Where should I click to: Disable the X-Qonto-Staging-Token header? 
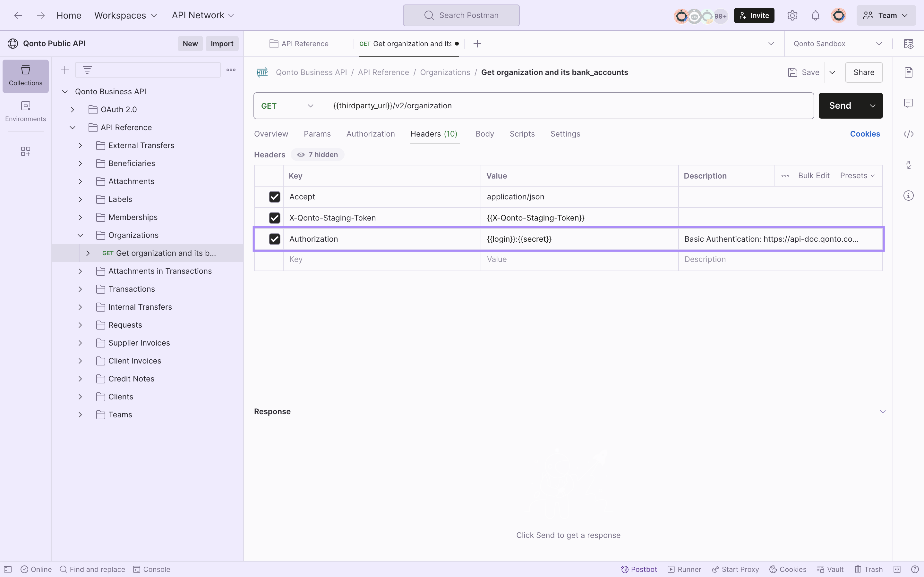[275, 218]
